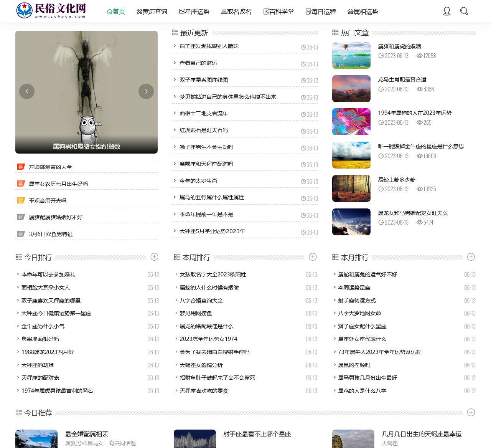Open search via magnifier icon
This screenshot has width=491, height=448.
point(464,11)
